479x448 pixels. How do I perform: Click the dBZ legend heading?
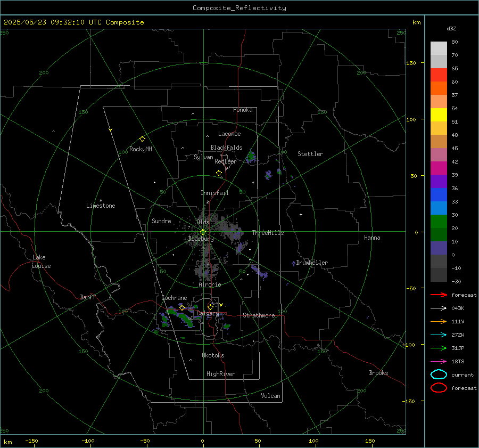pyautogui.click(x=451, y=29)
